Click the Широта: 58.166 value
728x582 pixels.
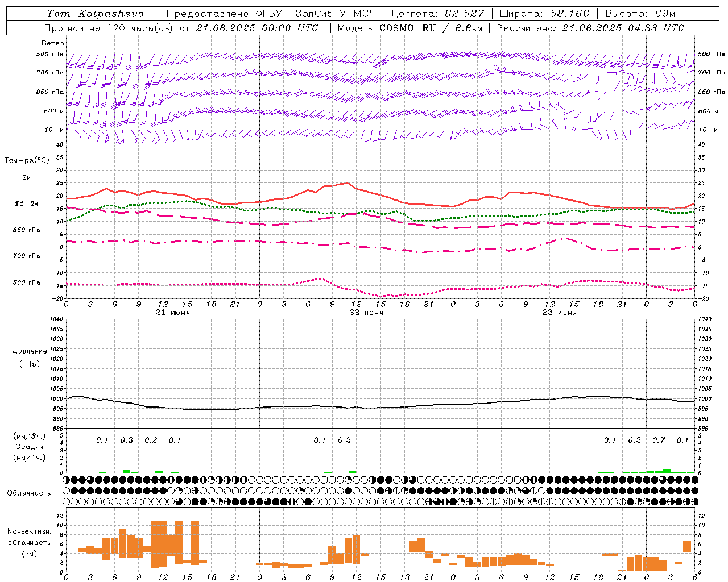pyautogui.click(x=545, y=14)
